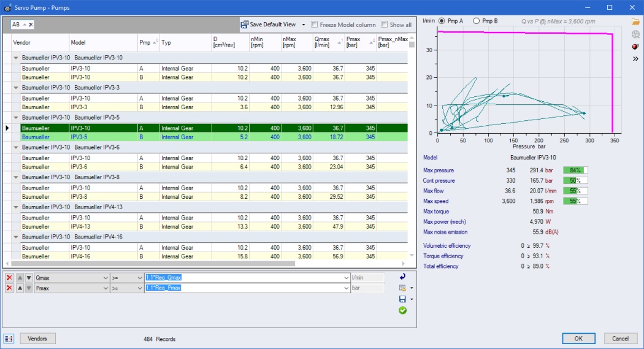Collapse the Baumueller IPV3-10 IPV3-5 group

point(16,117)
